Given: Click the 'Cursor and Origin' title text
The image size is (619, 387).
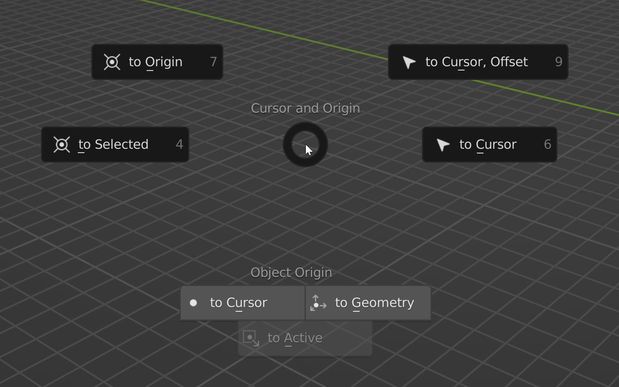Looking at the screenshot, I should 305,108.
